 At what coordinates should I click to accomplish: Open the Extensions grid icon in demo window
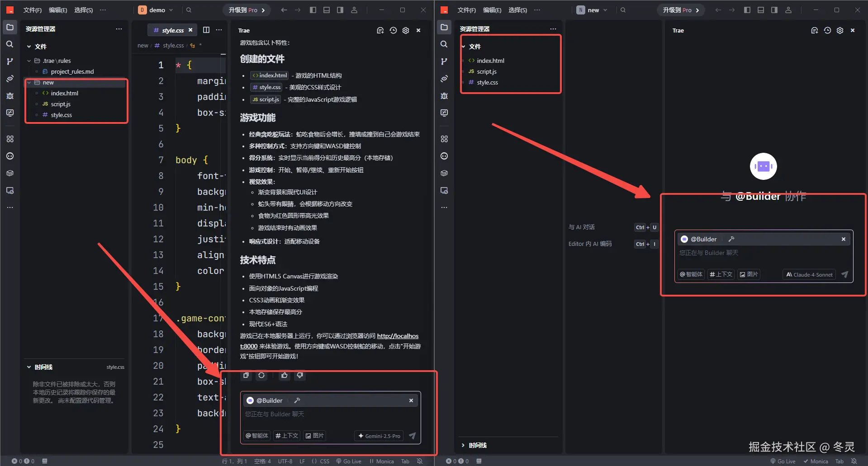click(9, 139)
